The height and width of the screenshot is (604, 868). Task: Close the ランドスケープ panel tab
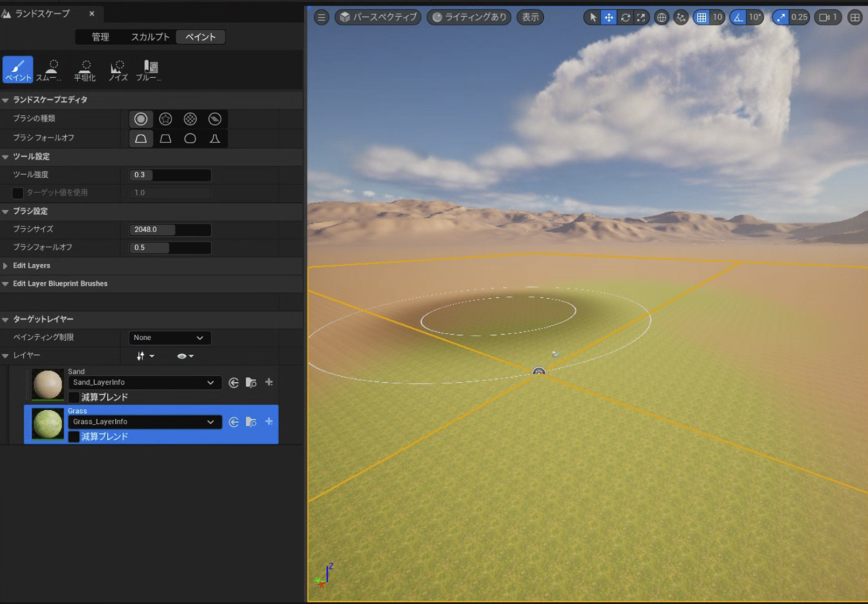(92, 14)
